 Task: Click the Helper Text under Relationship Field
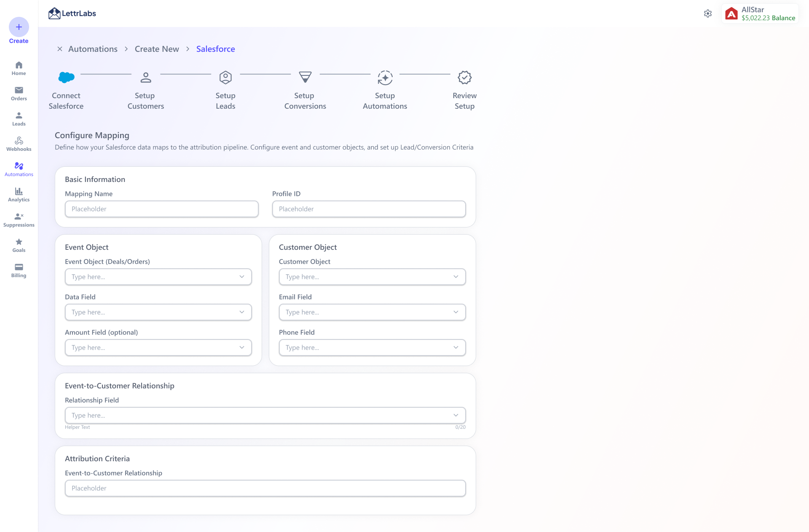[x=78, y=427]
